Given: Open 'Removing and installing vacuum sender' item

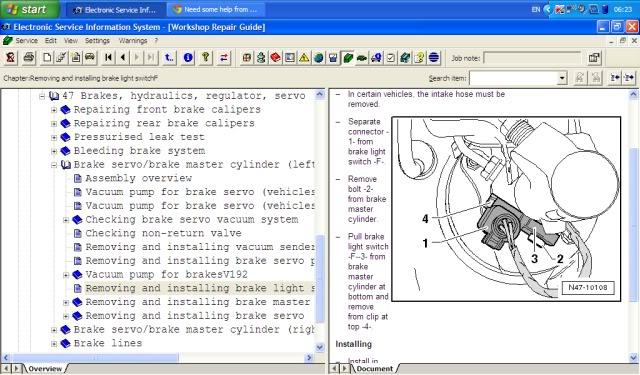Looking at the screenshot, I should pos(200,247).
